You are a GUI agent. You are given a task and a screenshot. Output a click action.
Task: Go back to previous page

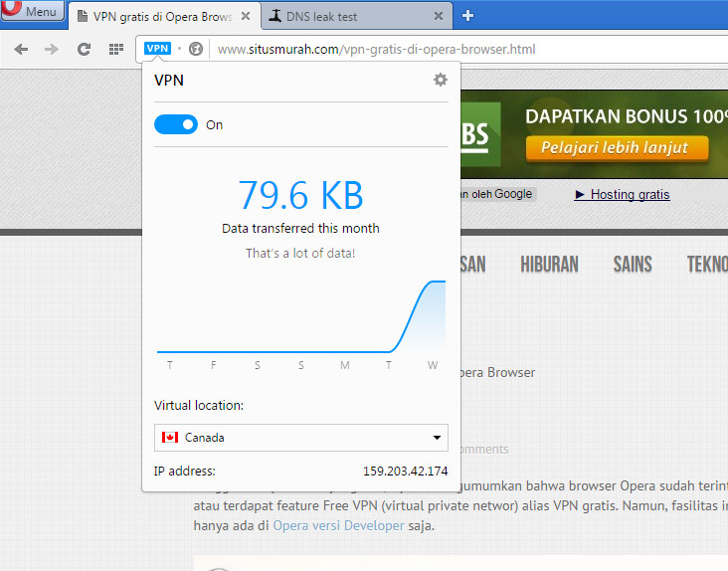(21, 49)
